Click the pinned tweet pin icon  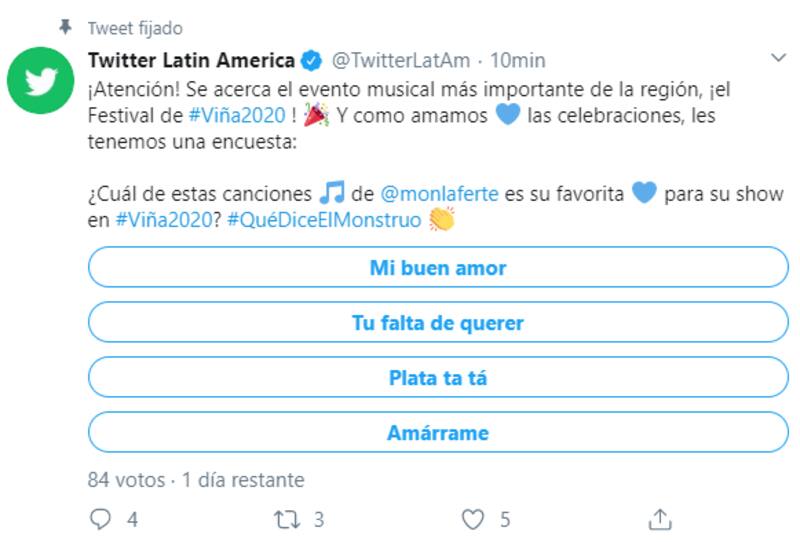[x=66, y=28]
